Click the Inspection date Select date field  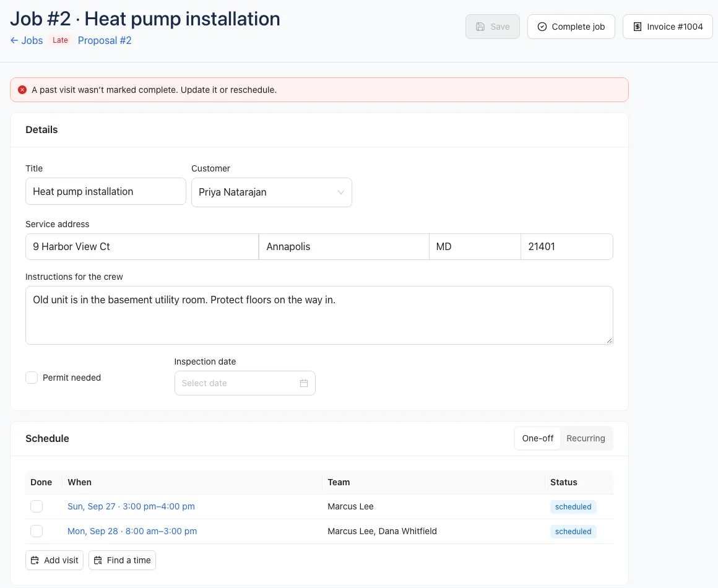click(245, 383)
